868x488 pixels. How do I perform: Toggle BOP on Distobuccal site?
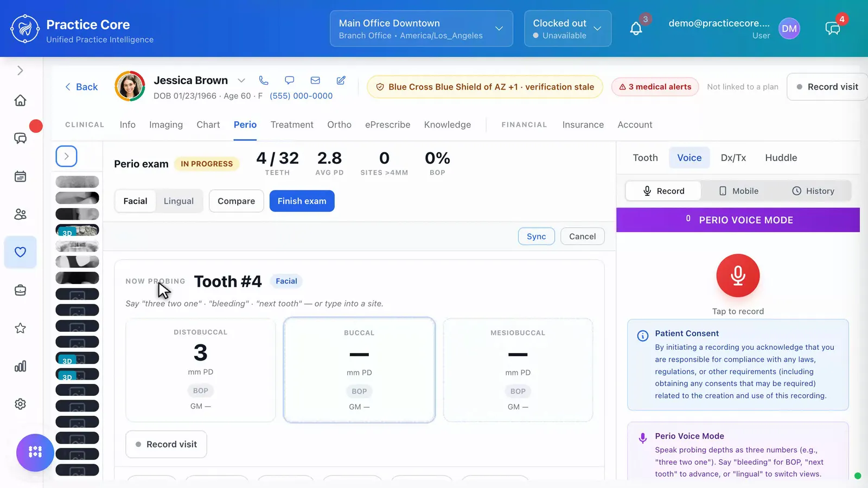click(201, 390)
